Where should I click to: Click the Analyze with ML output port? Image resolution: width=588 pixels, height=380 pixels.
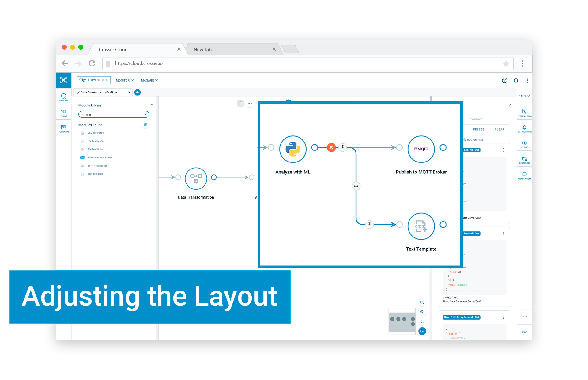315,147
